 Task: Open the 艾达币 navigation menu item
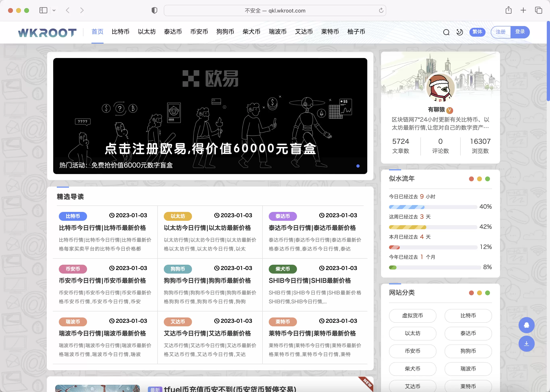304,32
